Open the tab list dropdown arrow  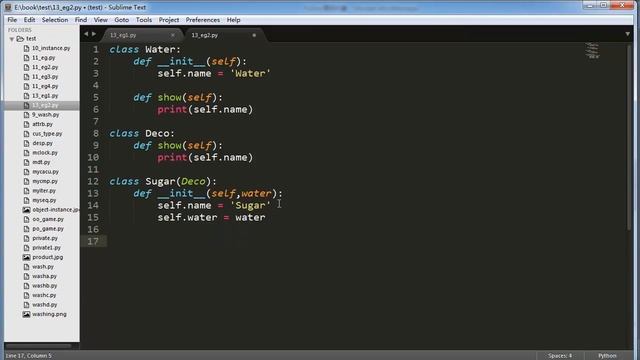(627, 34)
